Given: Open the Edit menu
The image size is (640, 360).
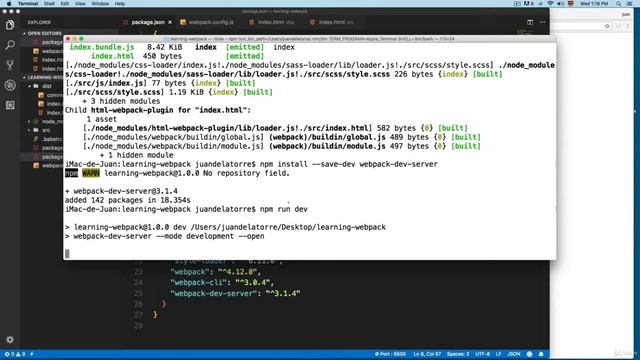Looking at the screenshot, I should 65,3.
